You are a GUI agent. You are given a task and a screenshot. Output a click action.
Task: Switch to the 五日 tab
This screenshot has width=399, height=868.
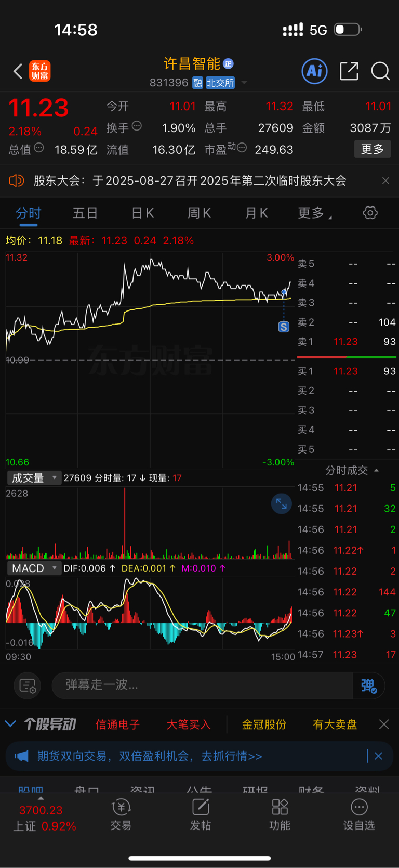[x=85, y=213]
